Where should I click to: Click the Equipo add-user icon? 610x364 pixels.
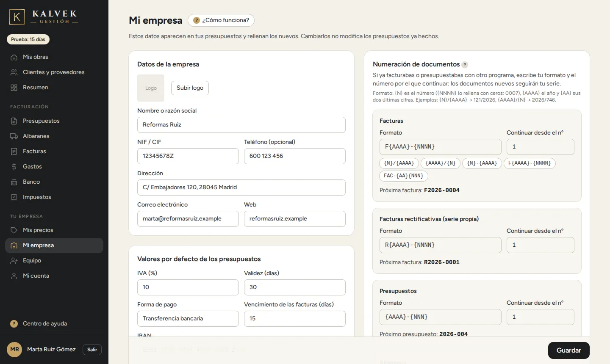click(x=14, y=261)
